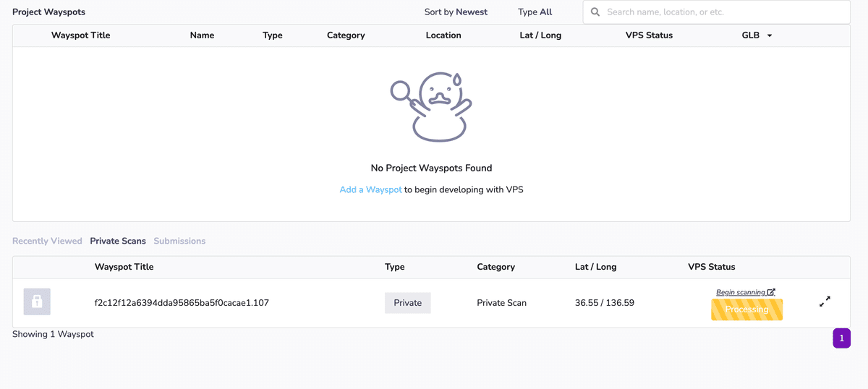This screenshot has width=868, height=389.
Task: Expand the private scan row details
Action: pos(825,302)
